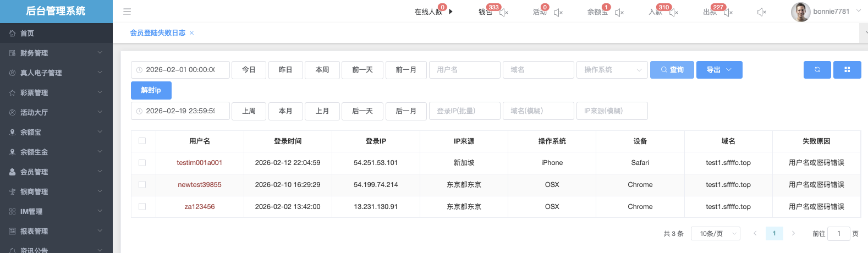Play the 在线人数 arrow icon
The height and width of the screenshot is (253, 868).
[451, 12]
